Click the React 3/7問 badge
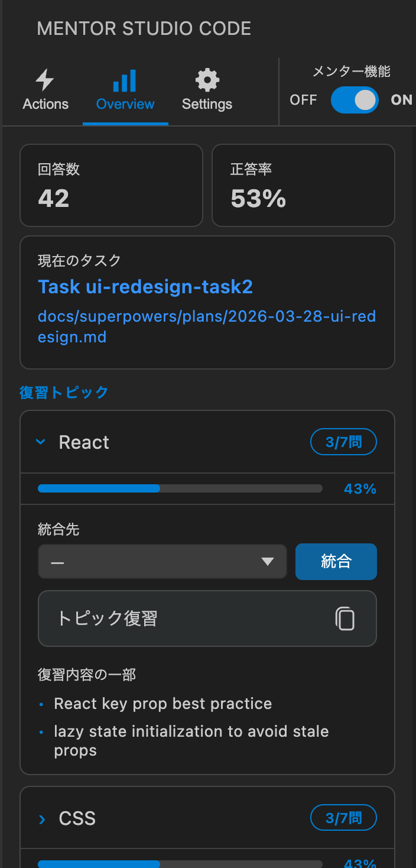 [343, 442]
